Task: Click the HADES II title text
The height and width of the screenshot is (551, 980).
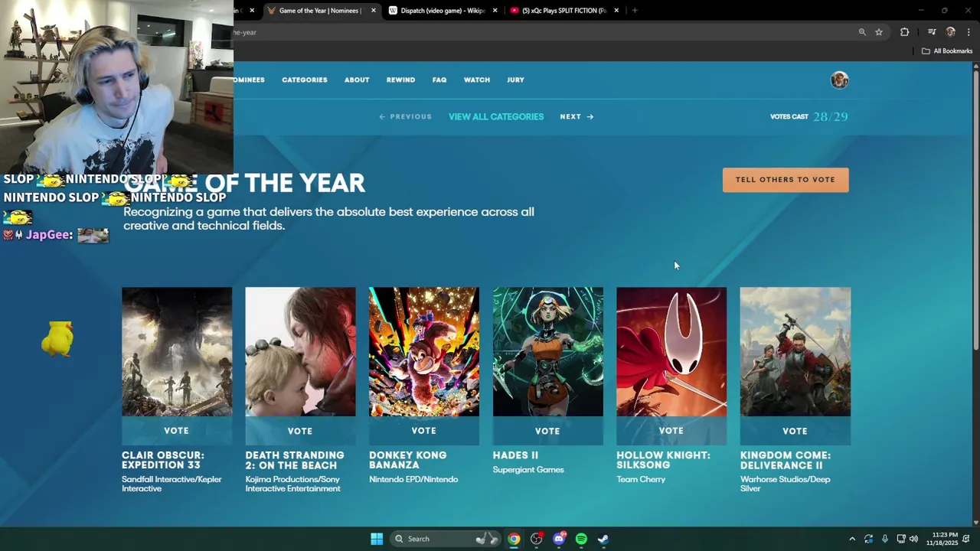Action: [x=515, y=455]
